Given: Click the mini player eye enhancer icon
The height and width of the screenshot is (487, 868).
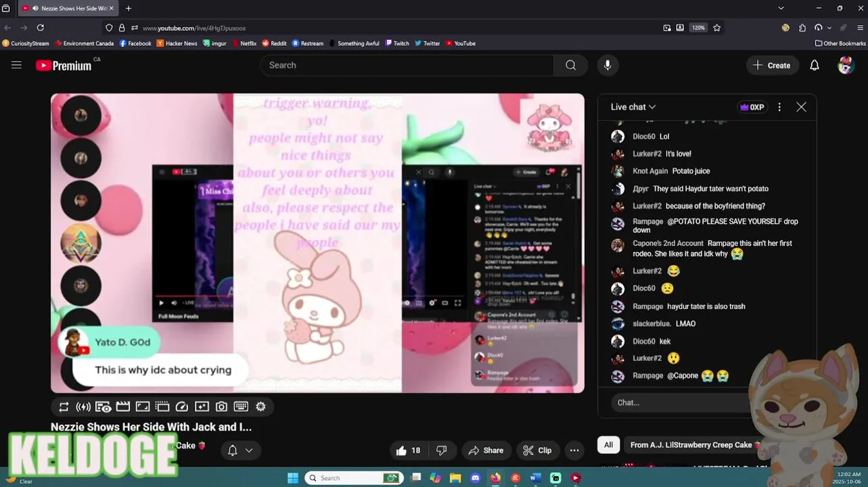Looking at the screenshot, I should [x=103, y=407].
